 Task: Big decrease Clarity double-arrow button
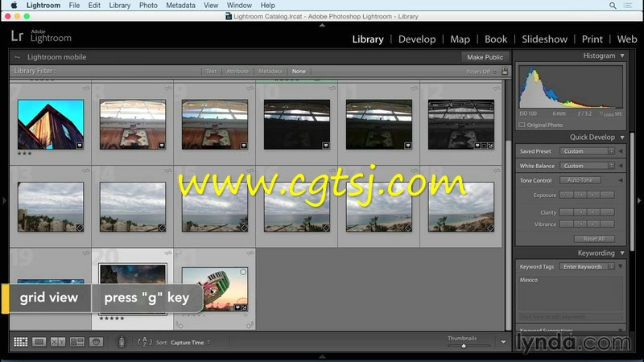coord(567,212)
